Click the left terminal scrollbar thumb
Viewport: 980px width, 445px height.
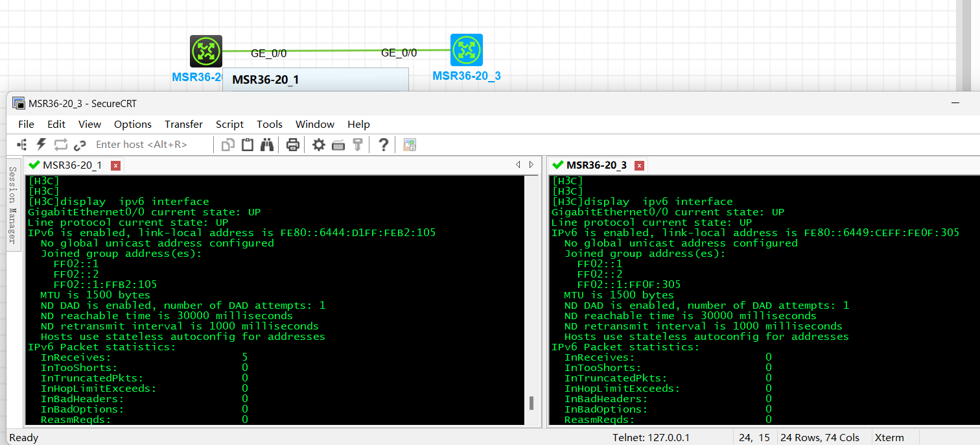click(x=531, y=403)
